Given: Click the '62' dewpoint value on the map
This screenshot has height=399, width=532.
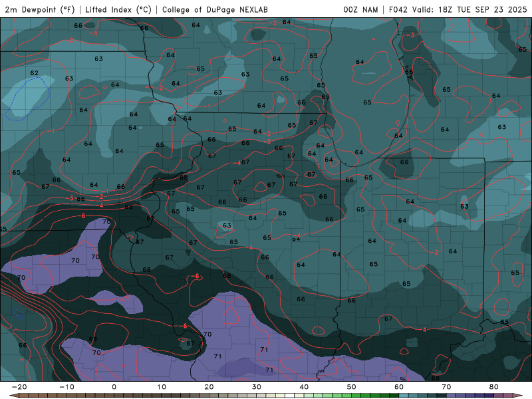Looking at the screenshot, I should tap(35, 73).
